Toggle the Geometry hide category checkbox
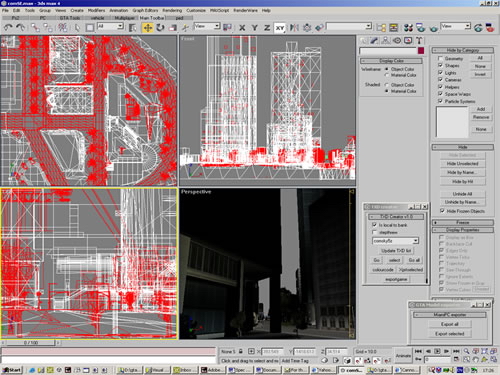500x375 pixels. click(x=440, y=58)
